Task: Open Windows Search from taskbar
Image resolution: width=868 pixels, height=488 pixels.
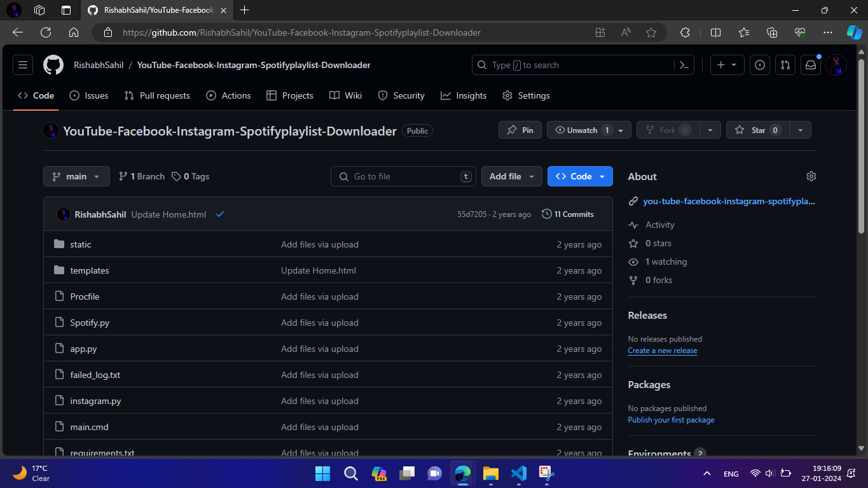Action: tap(350, 473)
